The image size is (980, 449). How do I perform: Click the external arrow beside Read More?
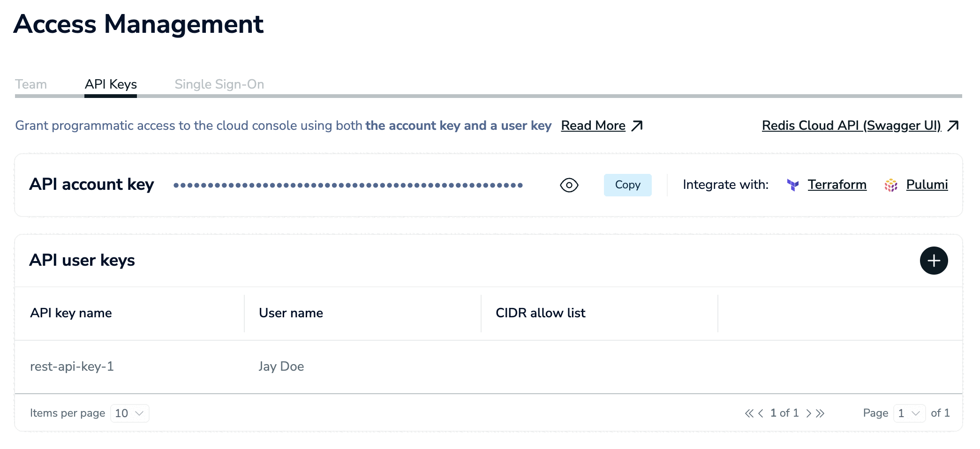pos(637,126)
